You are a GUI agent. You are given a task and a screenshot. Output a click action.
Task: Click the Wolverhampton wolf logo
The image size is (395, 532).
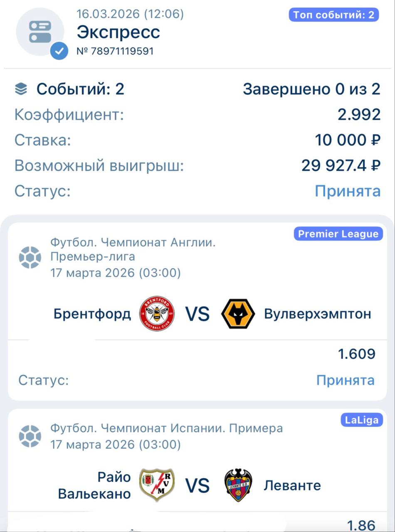(238, 314)
